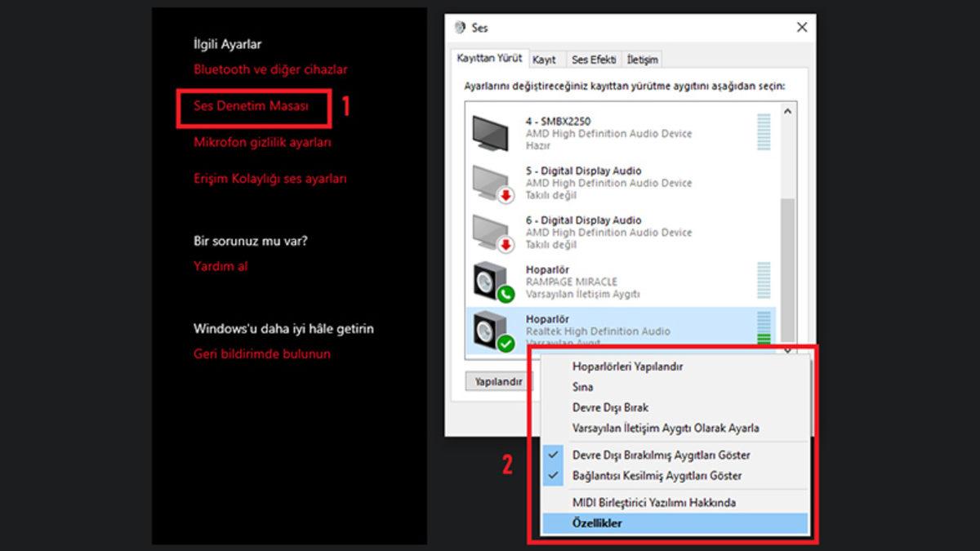
Task: Close the Ses dialog window
Action: [801, 28]
